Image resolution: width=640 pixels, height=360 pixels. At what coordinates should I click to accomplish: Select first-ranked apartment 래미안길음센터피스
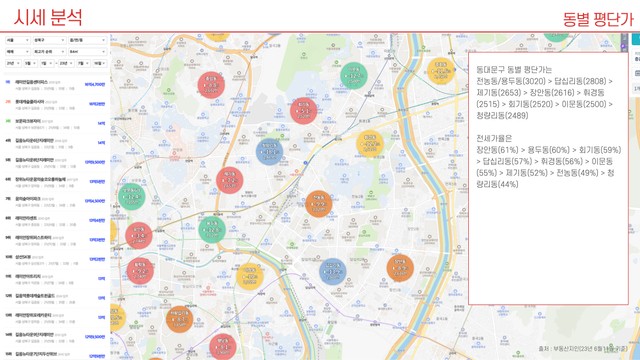coord(31,82)
